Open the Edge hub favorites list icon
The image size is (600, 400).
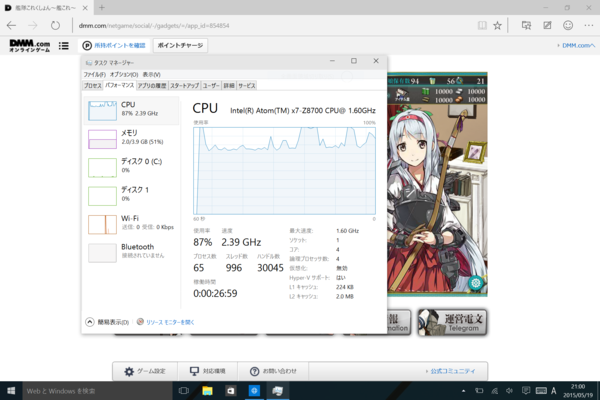527,26
